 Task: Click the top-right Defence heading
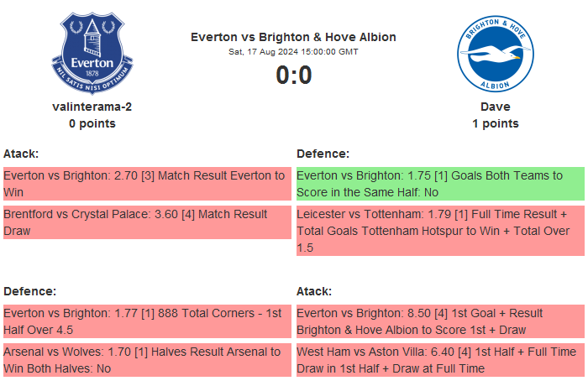[x=323, y=154]
